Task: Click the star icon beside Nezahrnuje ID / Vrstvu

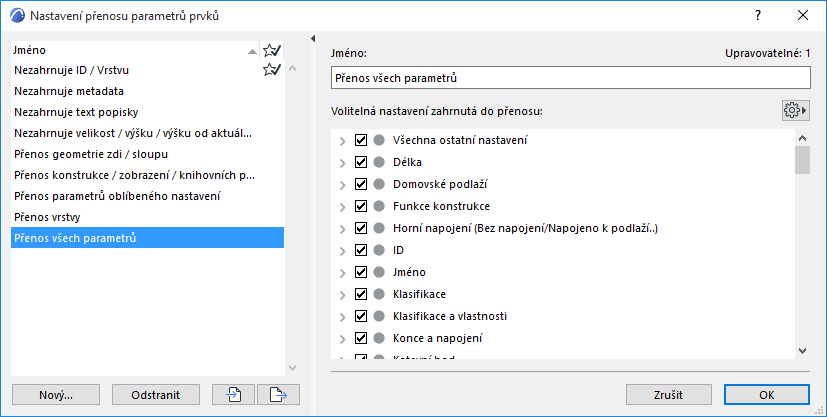Action: tap(271, 70)
